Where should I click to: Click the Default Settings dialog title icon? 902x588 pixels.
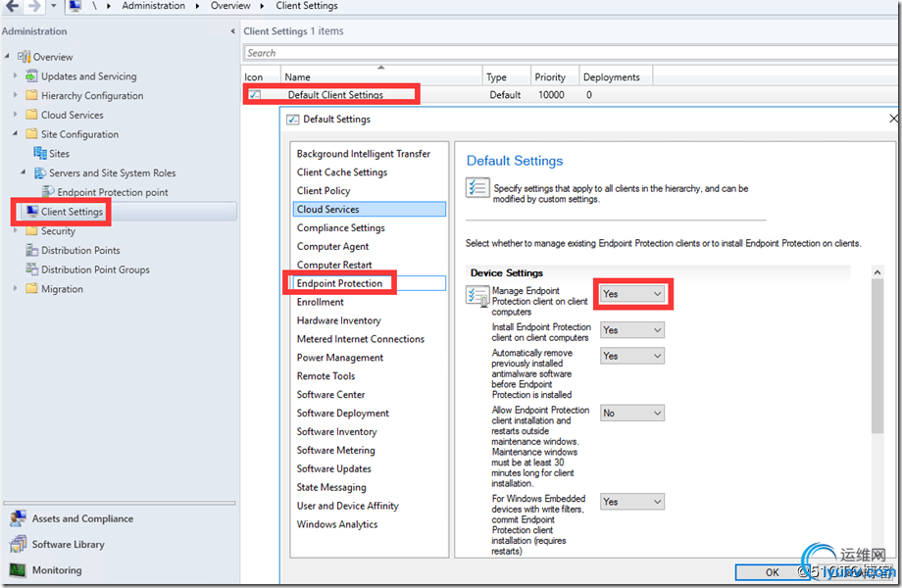click(x=293, y=119)
